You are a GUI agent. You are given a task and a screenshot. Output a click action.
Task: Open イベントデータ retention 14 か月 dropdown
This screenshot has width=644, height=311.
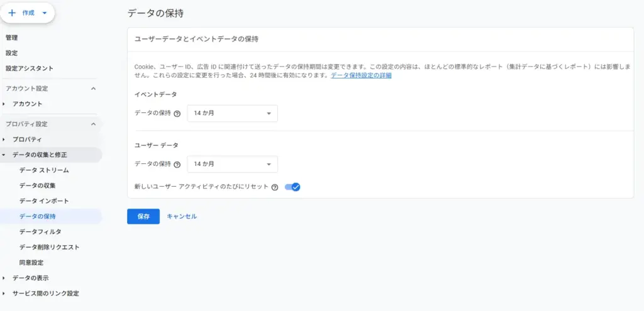coord(233,113)
